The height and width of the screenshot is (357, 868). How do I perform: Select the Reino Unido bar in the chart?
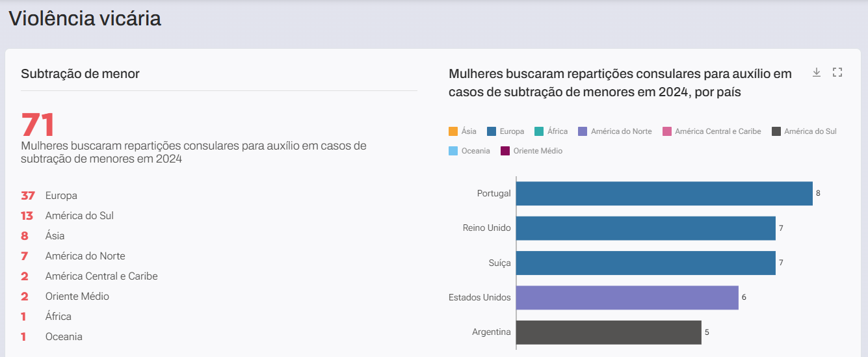646,228
